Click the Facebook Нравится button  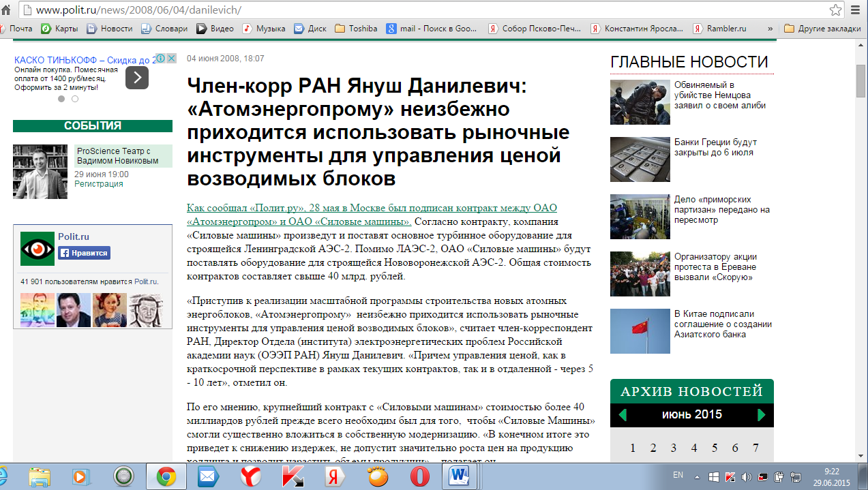pos(84,253)
